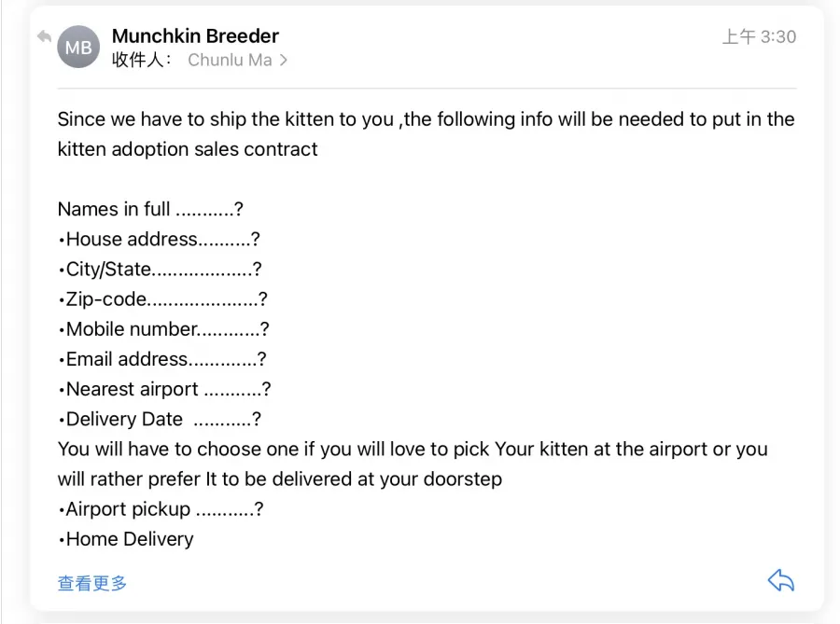This screenshot has width=840, height=624.
Task: Select the 'House address' line
Action: [x=159, y=239]
